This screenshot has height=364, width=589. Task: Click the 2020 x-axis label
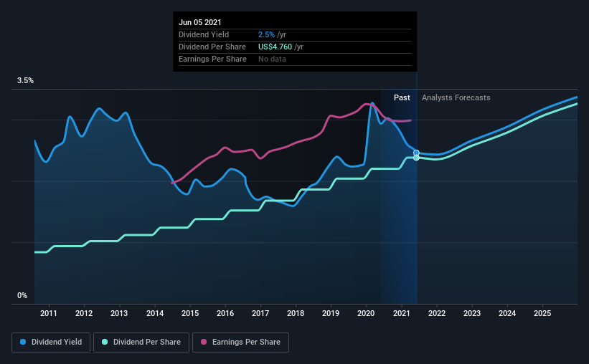(x=366, y=313)
